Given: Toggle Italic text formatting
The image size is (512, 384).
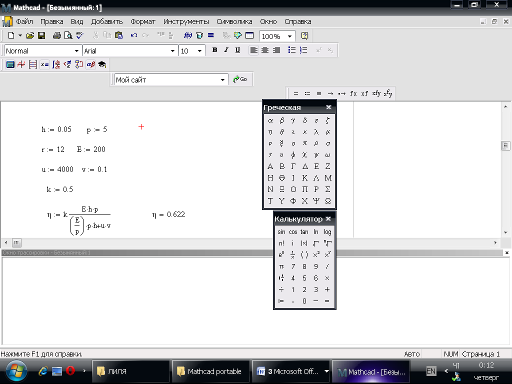Looking at the screenshot, I should [x=226, y=50].
